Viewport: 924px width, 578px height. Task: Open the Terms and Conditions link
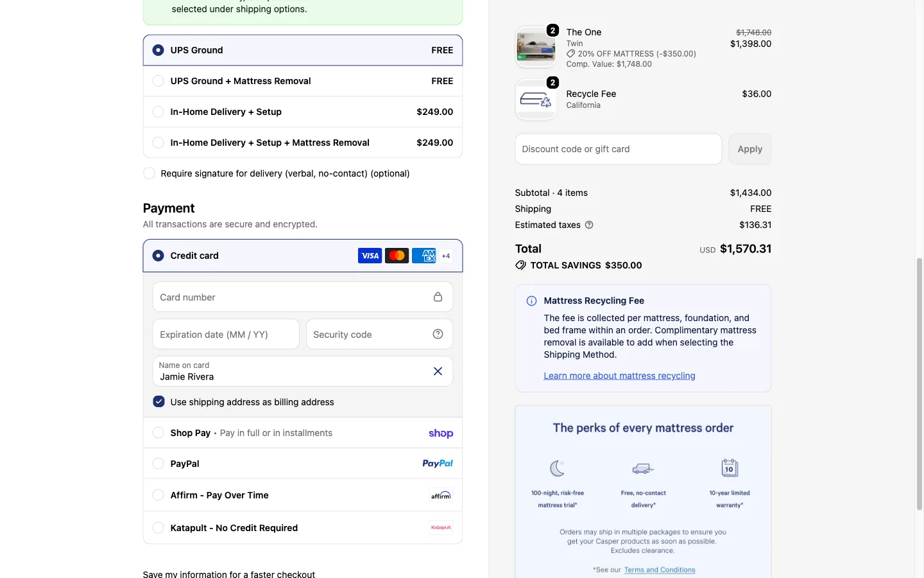(660, 570)
